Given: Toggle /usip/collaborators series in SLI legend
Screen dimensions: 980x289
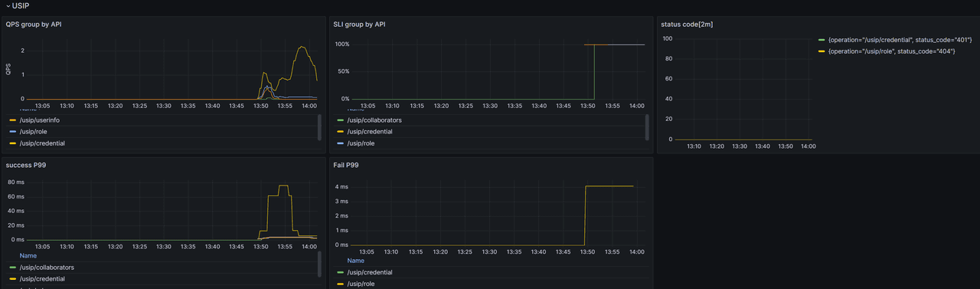Looking at the screenshot, I should tap(374, 120).
